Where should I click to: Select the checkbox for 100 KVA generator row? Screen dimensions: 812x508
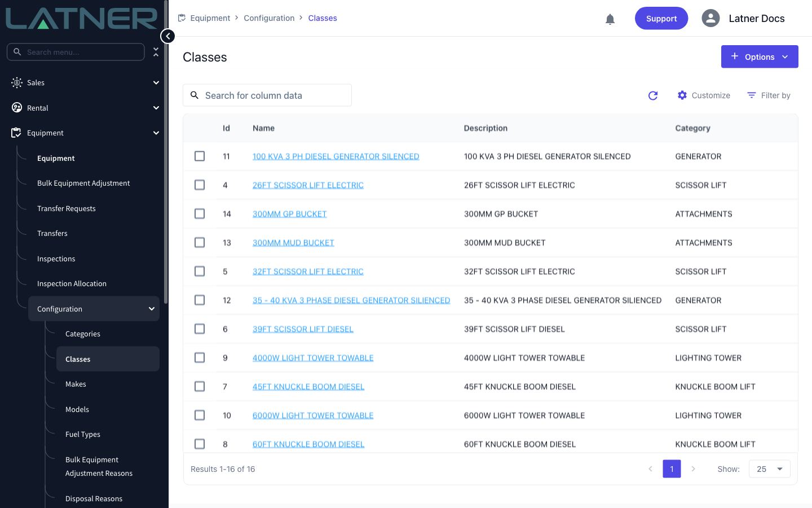(x=200, y=156)
